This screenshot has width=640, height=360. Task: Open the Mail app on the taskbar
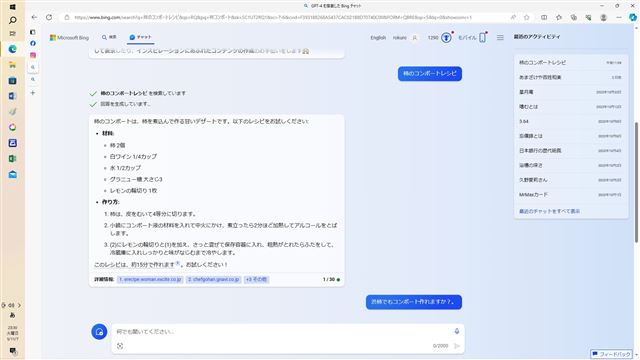coord(12,174)
